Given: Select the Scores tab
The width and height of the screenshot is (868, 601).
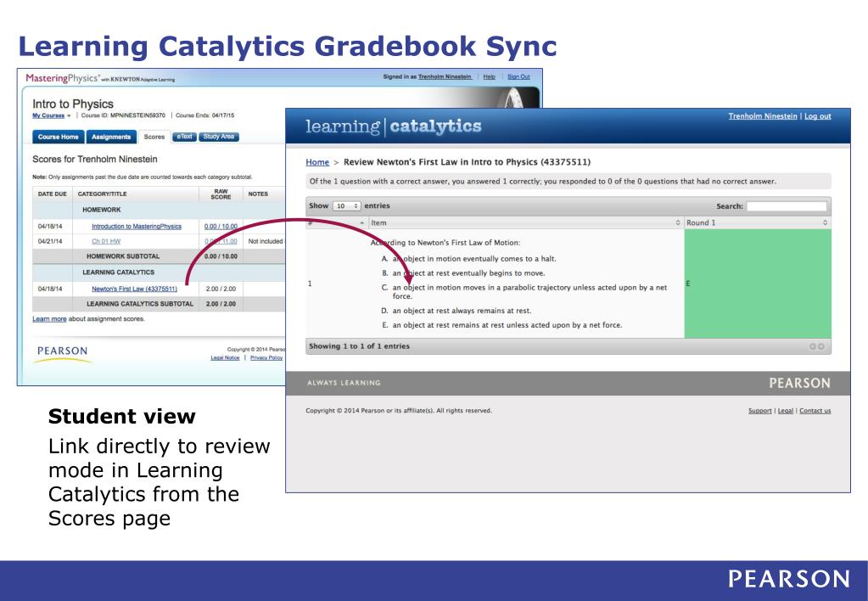Looking at the screenshot, I should point(154,137).
